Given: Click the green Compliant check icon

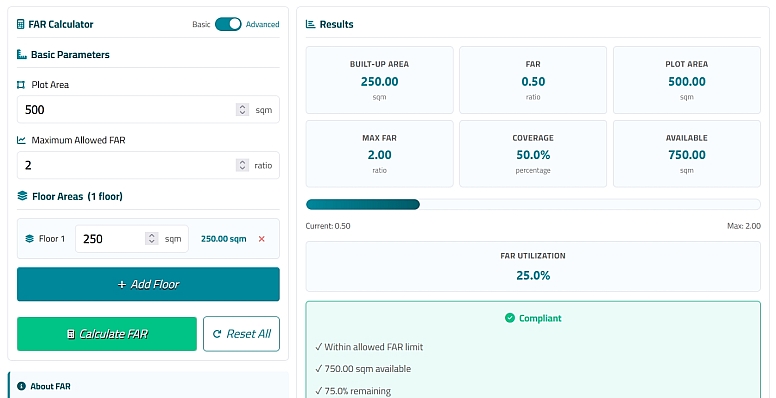Looking at the screenshot, I should pyautogui.click(x=510, y=318).
